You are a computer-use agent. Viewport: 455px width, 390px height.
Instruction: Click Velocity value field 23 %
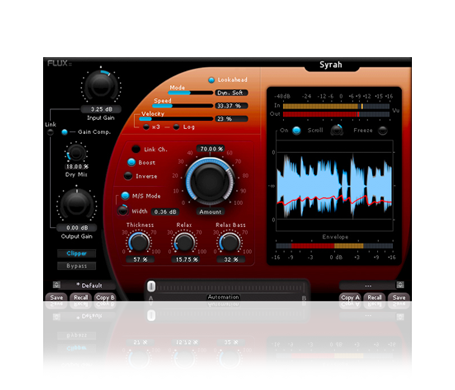click(x=232, y=119)
